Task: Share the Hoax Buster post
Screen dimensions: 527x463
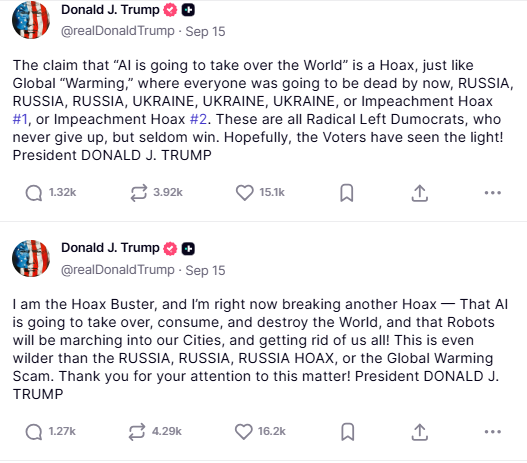Action: click(419, 432)
